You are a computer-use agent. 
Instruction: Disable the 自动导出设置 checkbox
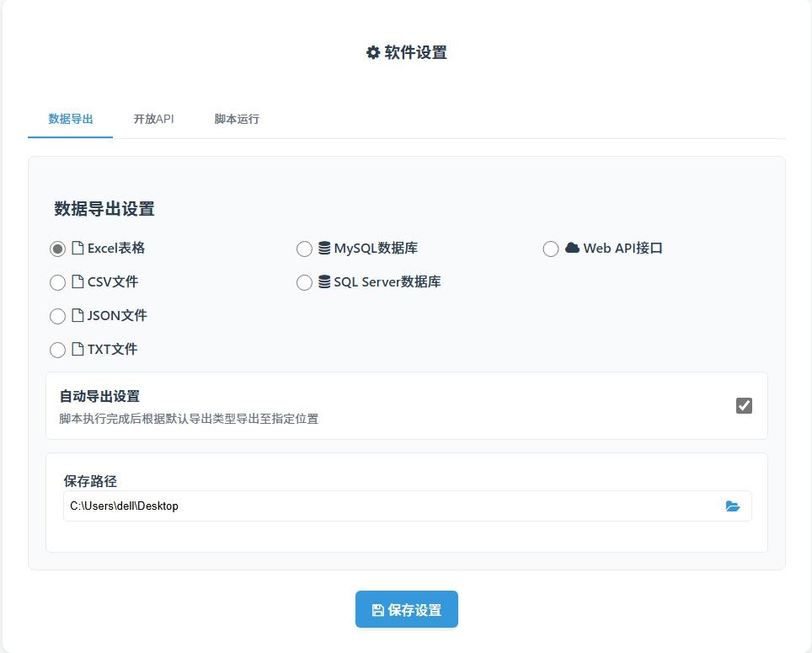744,405
